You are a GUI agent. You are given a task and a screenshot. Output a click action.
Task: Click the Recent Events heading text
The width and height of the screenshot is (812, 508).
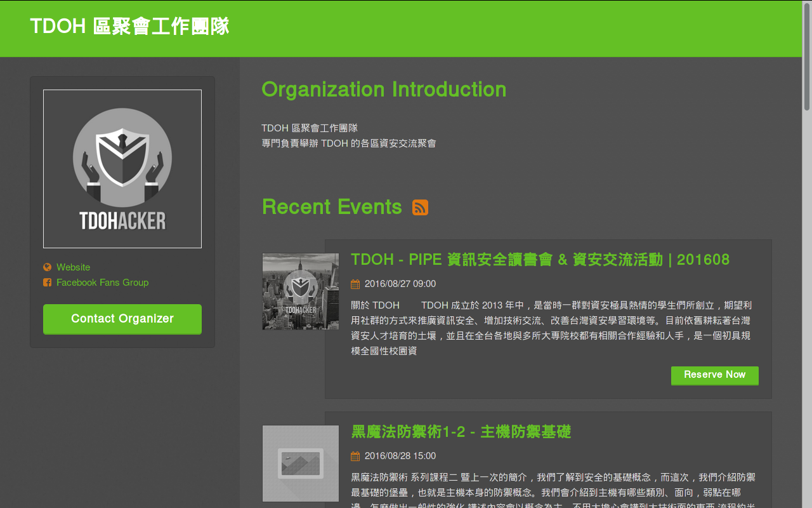click(x=332, y=207)
